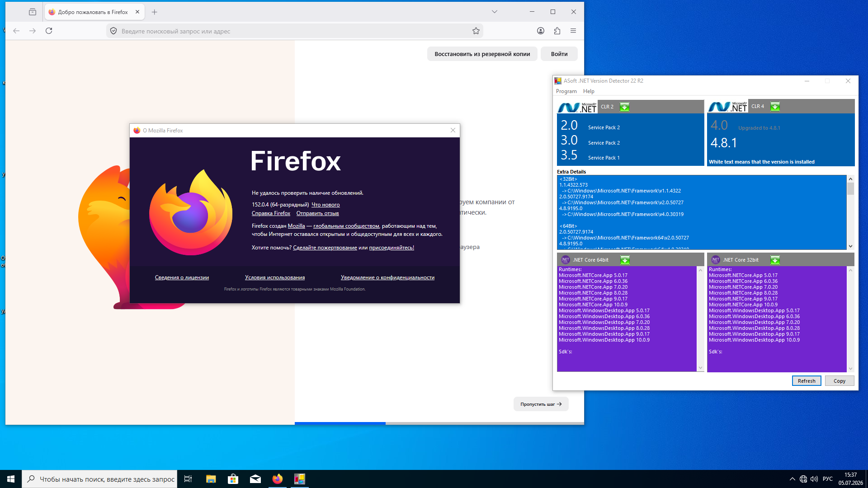Open the taskbar clock and date
This screenshot has width=868, height=488.
tap(850, 479)
